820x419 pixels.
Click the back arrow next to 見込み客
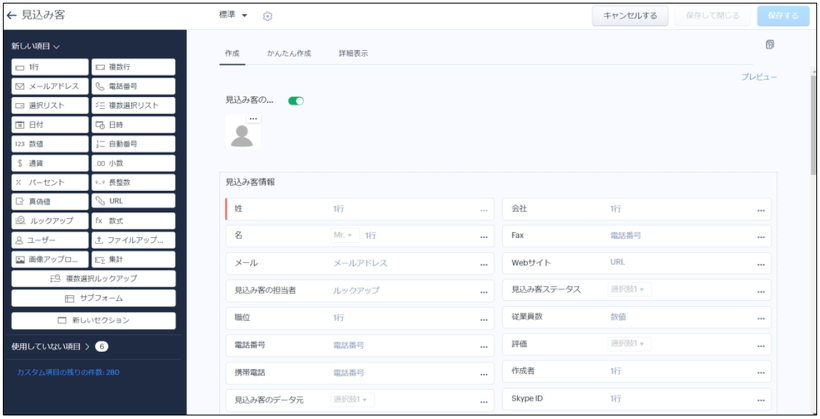pos(12,16)
